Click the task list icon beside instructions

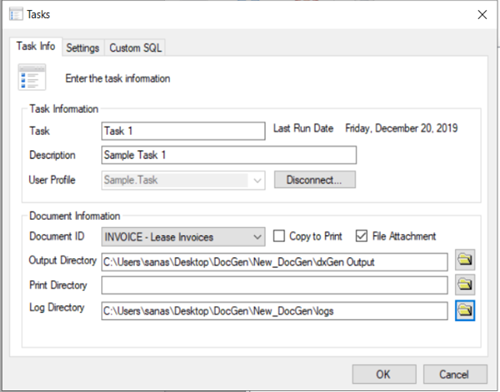pos(32,77)
